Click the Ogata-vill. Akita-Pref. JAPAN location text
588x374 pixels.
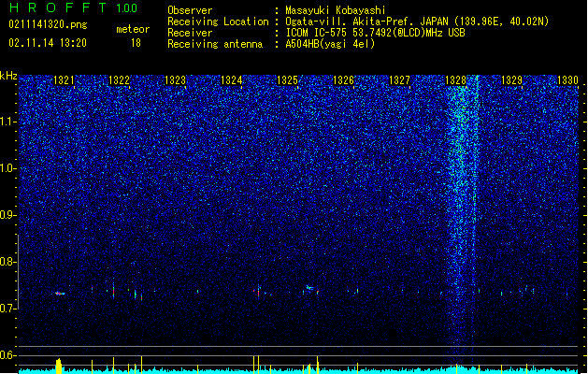point(417,22)
